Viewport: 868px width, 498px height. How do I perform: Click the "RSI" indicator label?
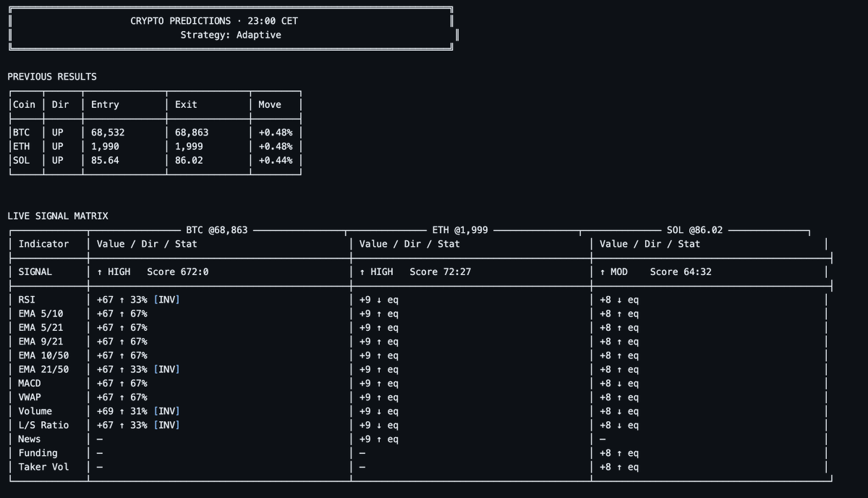pos(27,300)
